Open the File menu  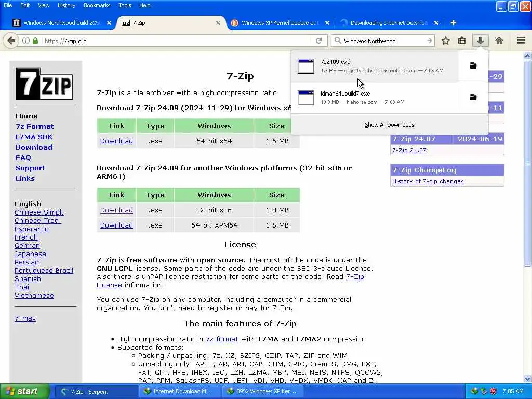coord(8,5)
